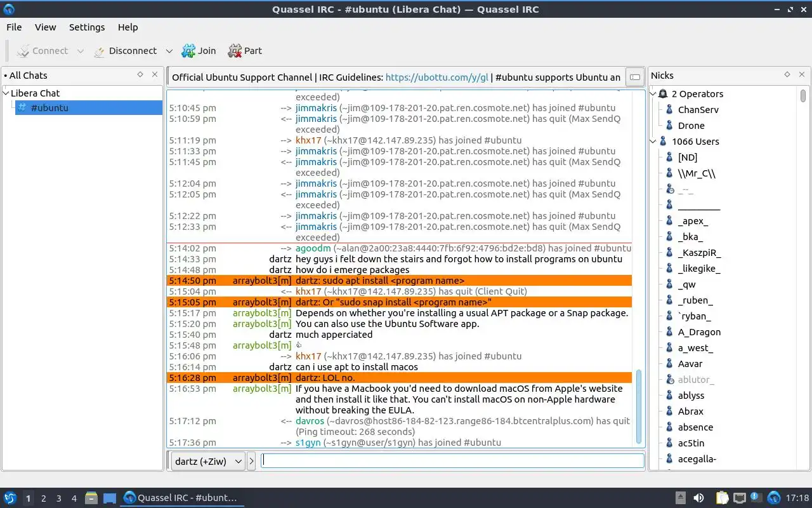
Task: Click the user icon beside ac5tin
Action: pyautogui.click(x=669, y=443)
